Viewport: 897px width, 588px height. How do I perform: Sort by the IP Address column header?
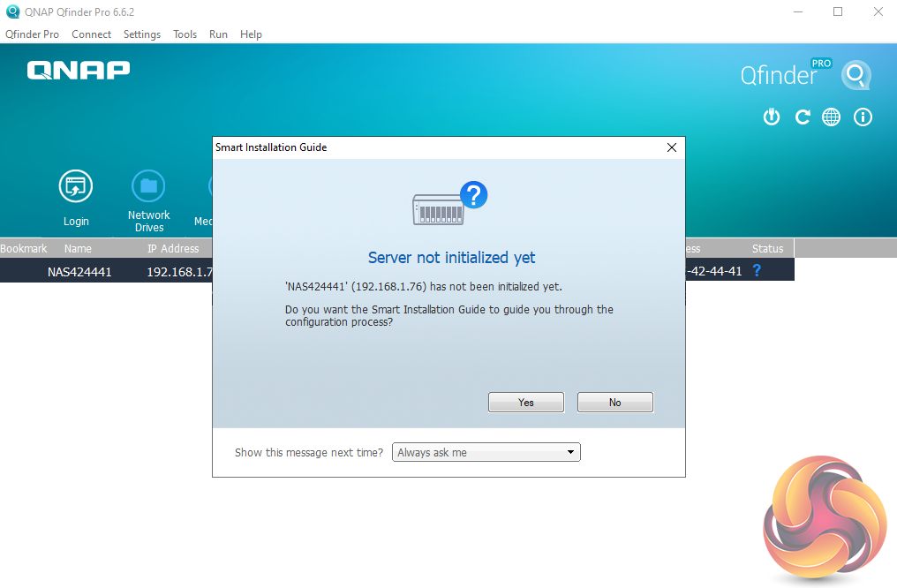click(x=173, y=248)
